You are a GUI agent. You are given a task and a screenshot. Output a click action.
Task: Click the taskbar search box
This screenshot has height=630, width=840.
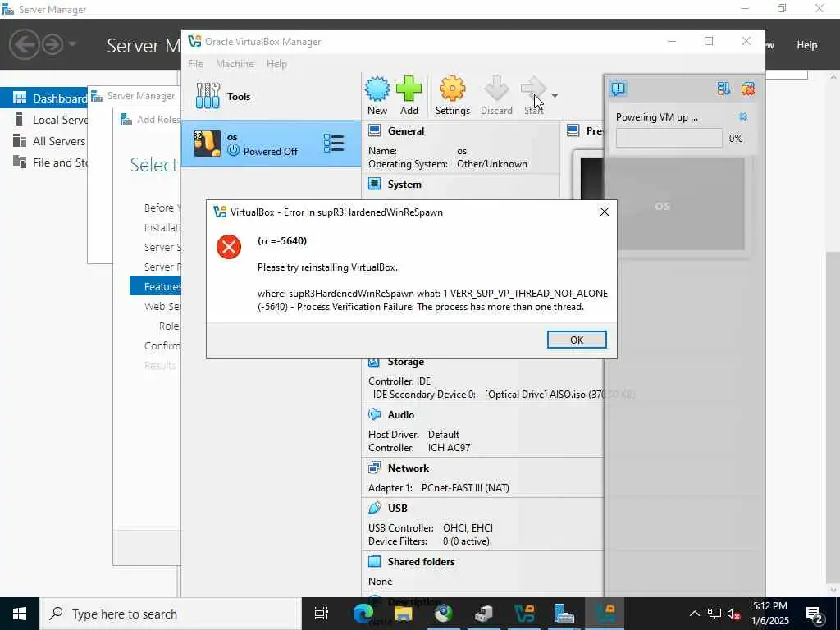(x=171, y=614)
